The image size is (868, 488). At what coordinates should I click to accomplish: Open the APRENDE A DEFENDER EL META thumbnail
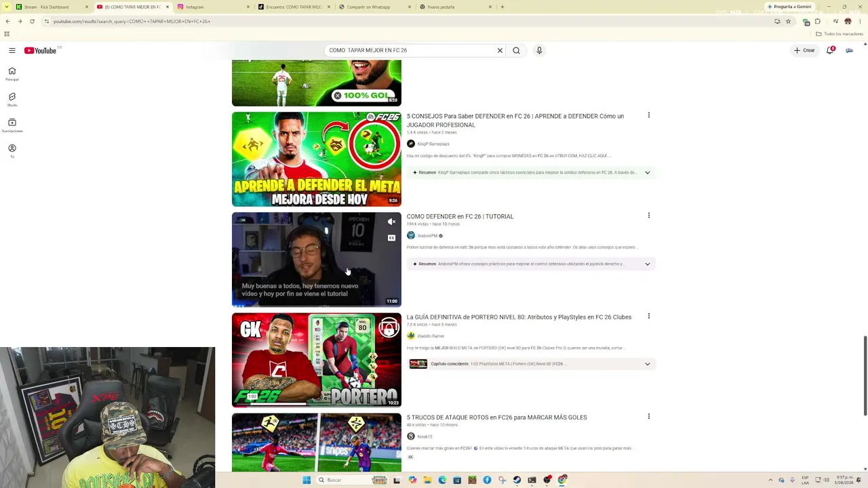[317, 159]
